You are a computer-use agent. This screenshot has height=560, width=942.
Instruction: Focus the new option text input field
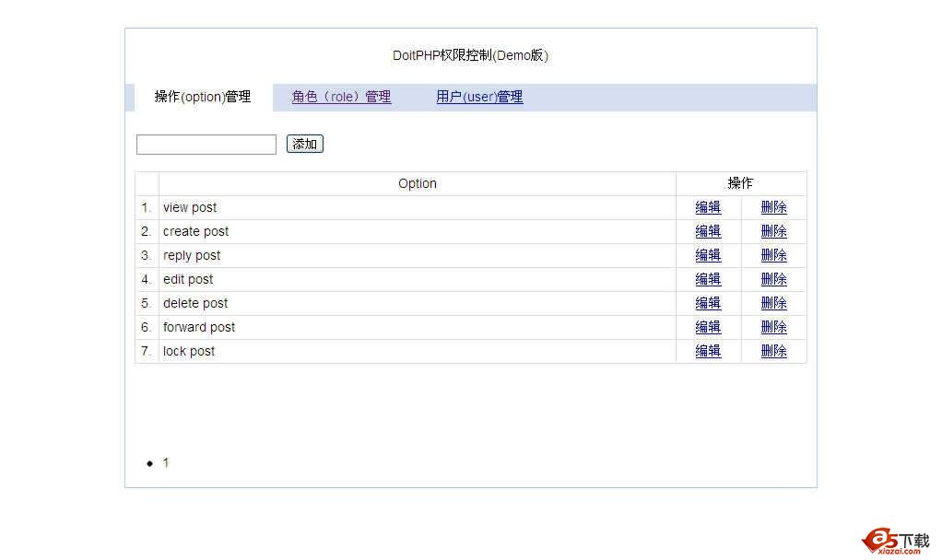coord(206,145)
